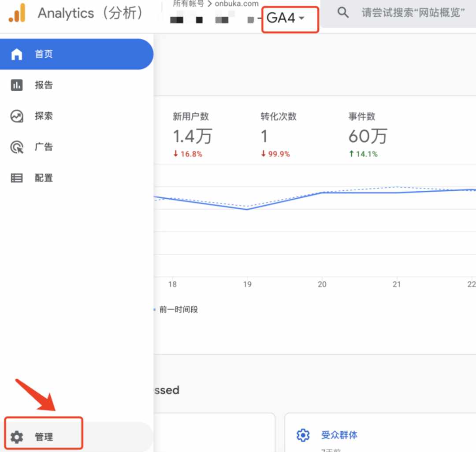Click the 16.8% decrease value

[x=188, y=154]
